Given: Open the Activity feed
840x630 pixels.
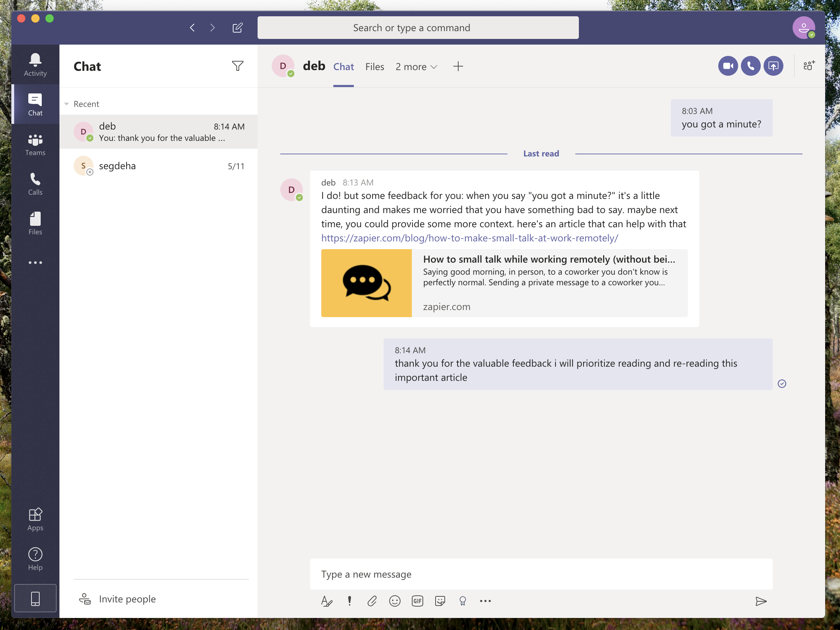Looking at the screenshot, I should coord(35,64).
